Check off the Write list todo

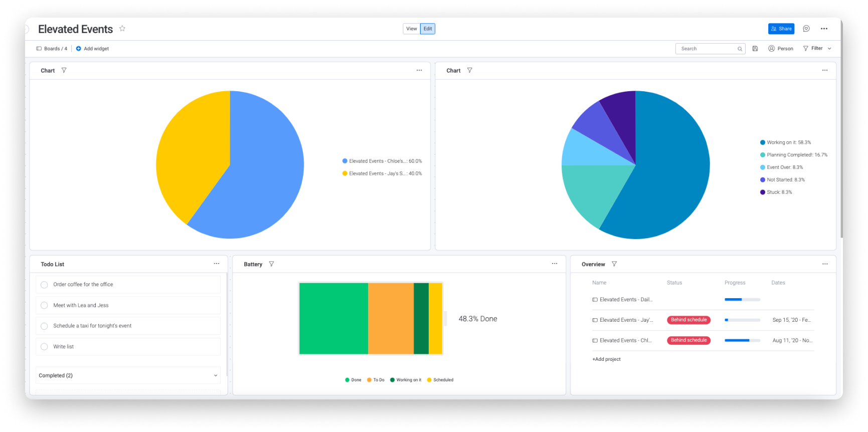click(x=44, y=347)
